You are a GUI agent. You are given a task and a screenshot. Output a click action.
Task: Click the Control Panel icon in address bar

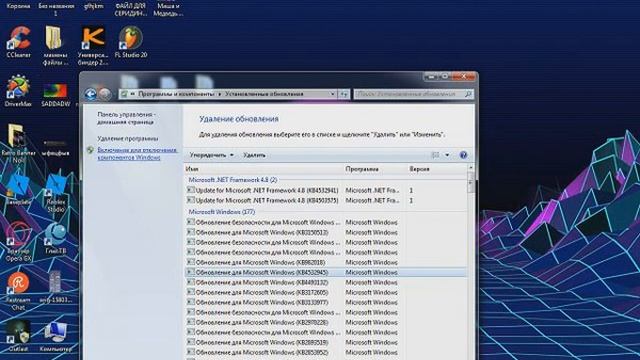click(124, 94)
